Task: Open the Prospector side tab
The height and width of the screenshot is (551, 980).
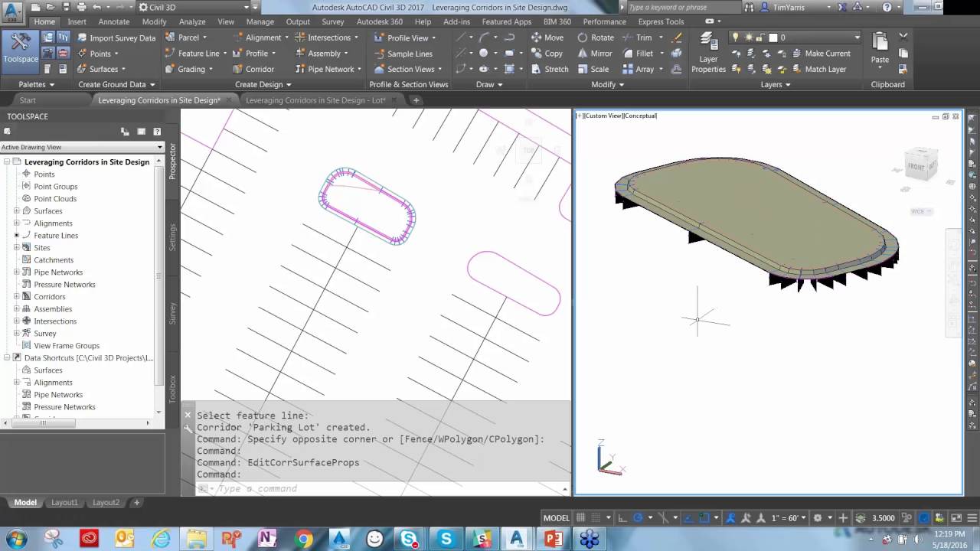Action: 172,161
